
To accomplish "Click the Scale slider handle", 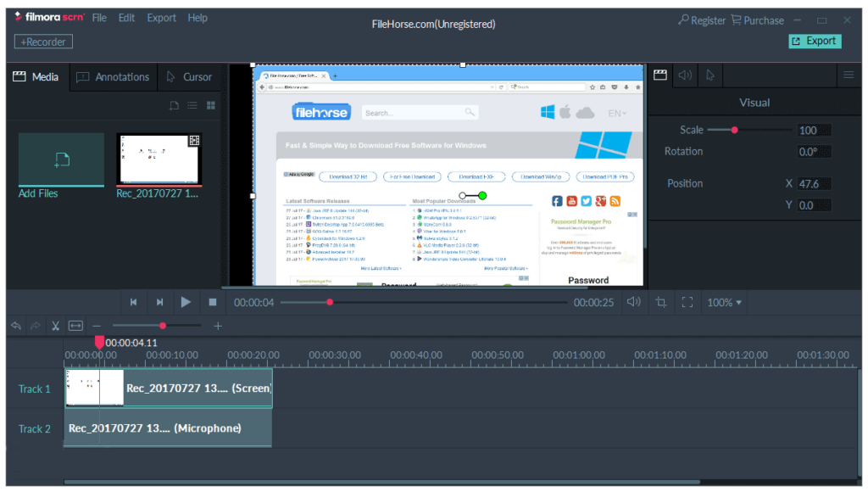I will 734,130.
